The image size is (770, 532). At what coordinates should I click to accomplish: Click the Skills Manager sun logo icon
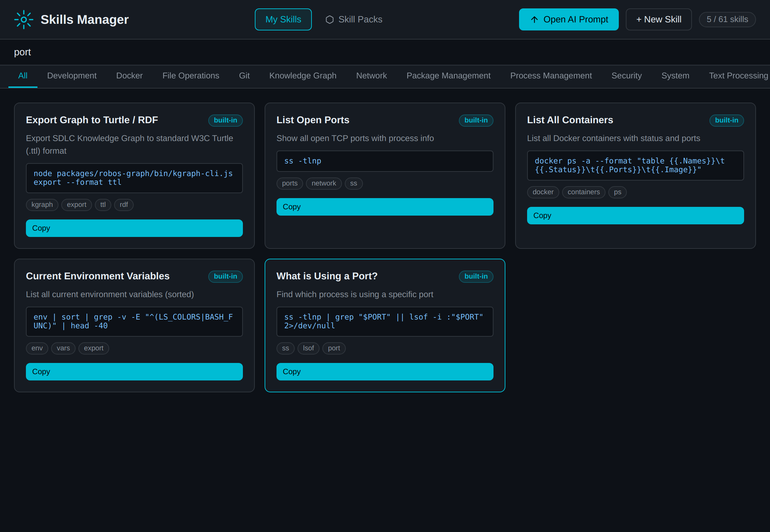[24, 20]
